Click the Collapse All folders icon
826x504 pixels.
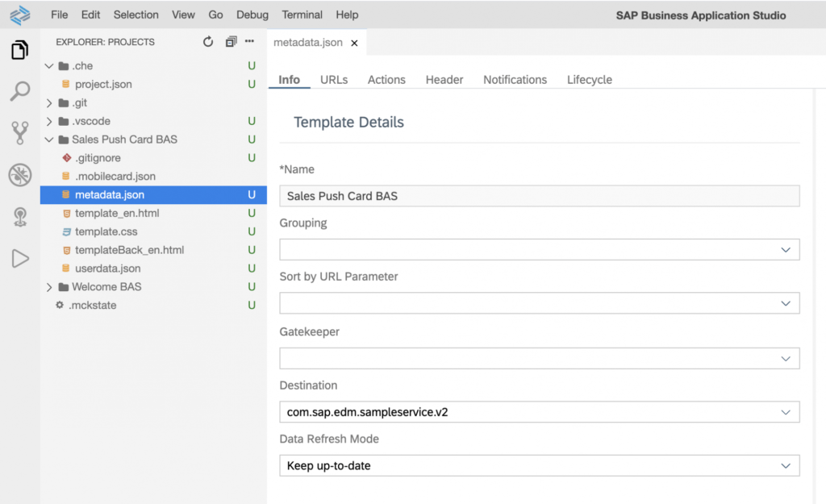(231, 42)
